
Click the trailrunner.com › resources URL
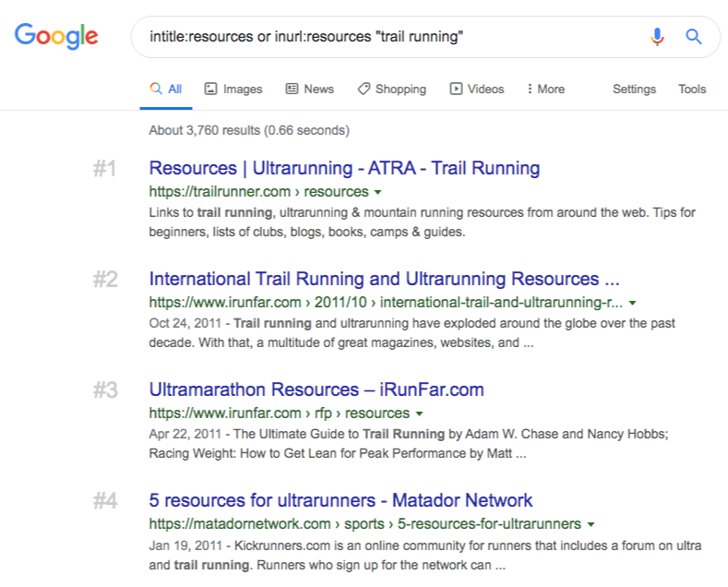click(258, 191)
